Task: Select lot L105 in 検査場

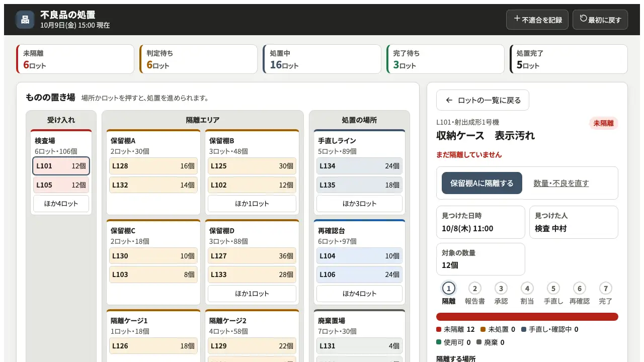Action: (x=61, y=185)
